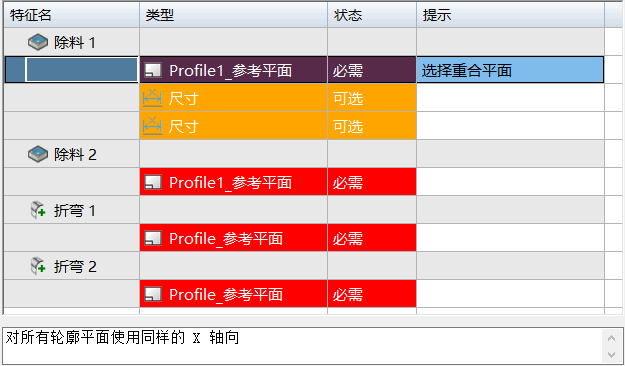
Task: Select the 特征名 column header
Action: [x=72, y=15]
